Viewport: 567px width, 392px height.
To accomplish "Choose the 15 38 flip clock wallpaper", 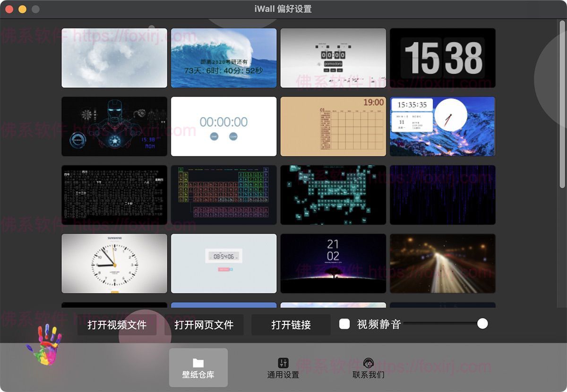I will point(442,58).
